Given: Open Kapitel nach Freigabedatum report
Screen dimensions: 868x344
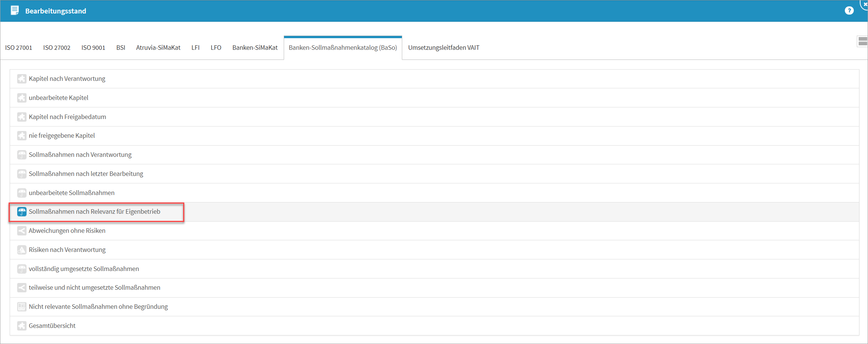Looking at the screenshot, I should [x=67, y=117].
